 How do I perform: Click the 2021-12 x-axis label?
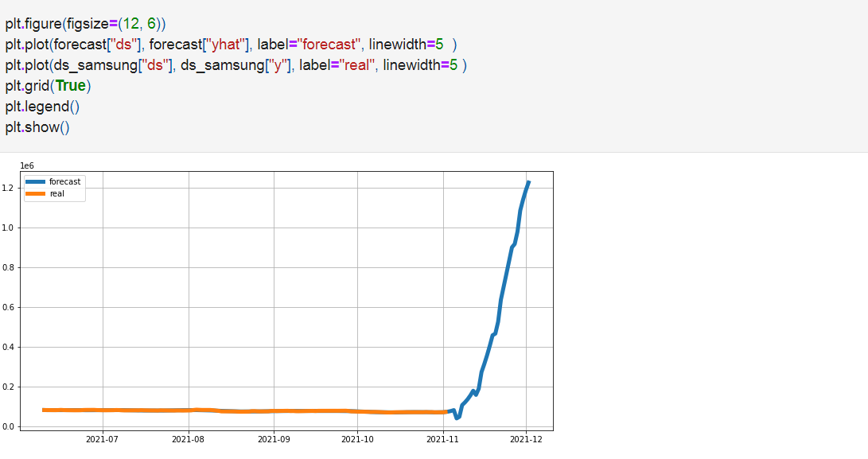(527, 440)
